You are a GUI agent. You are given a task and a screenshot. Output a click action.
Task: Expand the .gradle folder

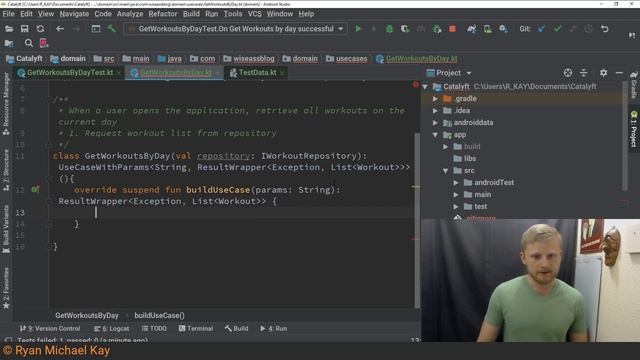point(435,99)
